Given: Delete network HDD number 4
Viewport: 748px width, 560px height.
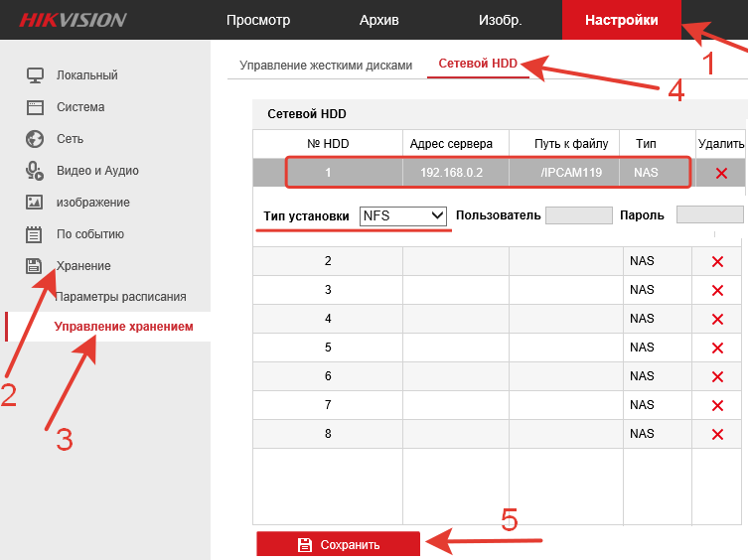Looking at the screenshot, I should (717, 319).
